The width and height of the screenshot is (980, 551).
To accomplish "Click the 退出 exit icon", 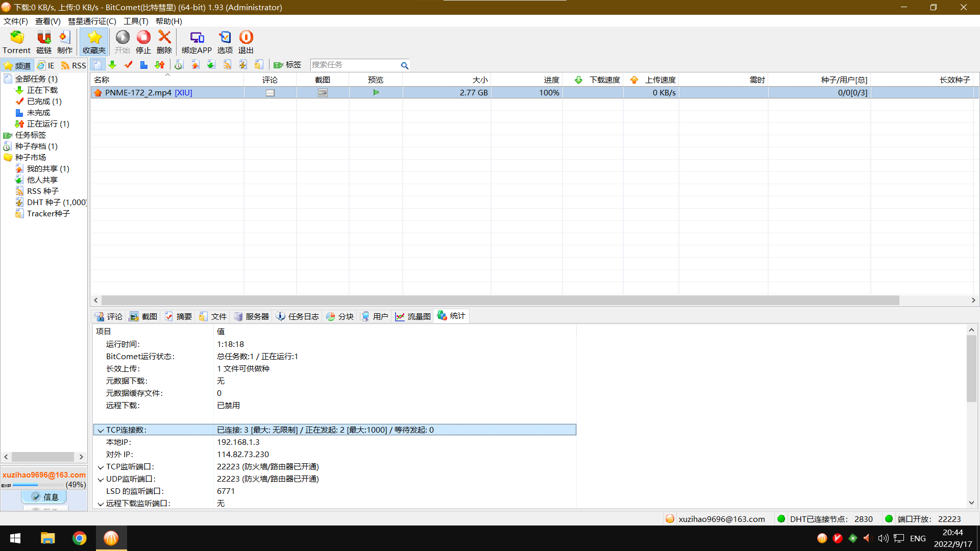I will tap(246, 42).
